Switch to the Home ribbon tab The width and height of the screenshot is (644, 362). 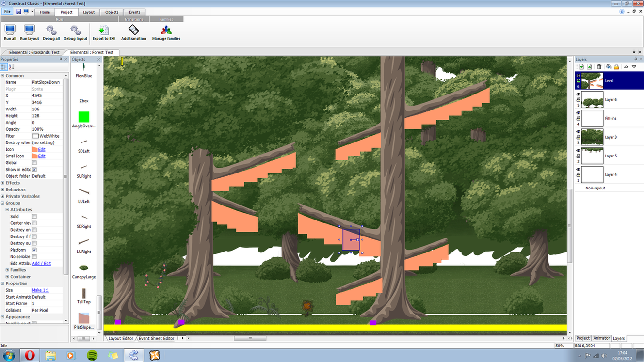45,12
